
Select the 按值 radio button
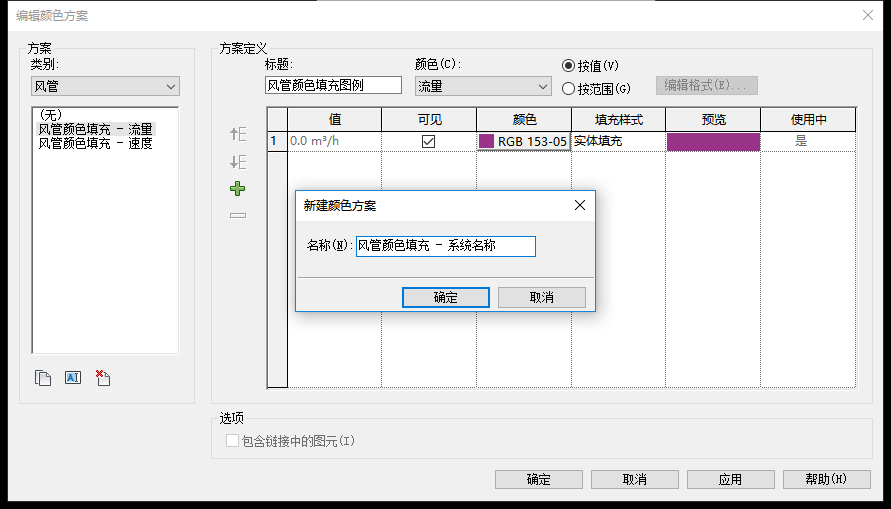[568, 65]
